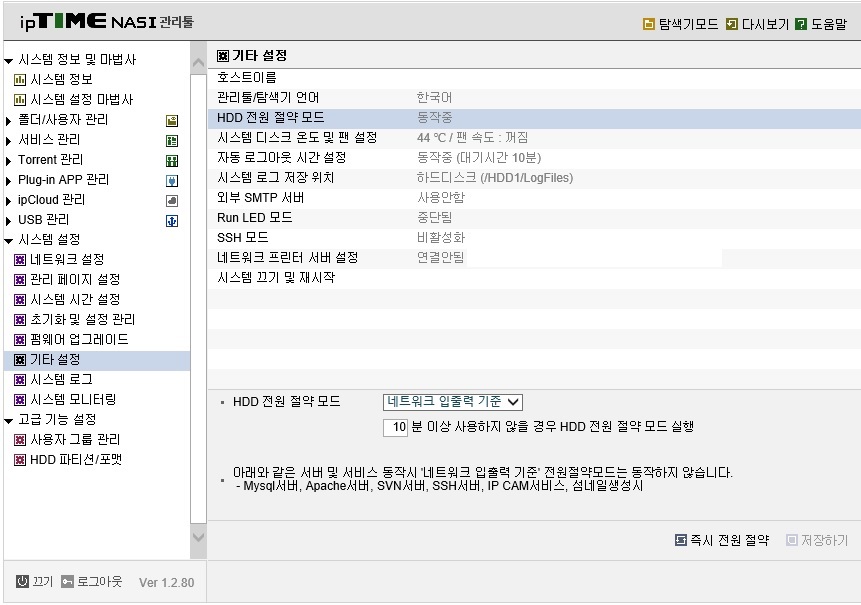Open 펌웨어 업그레이드 menu item
The image size is (861, 605).
tap(79, 340)
